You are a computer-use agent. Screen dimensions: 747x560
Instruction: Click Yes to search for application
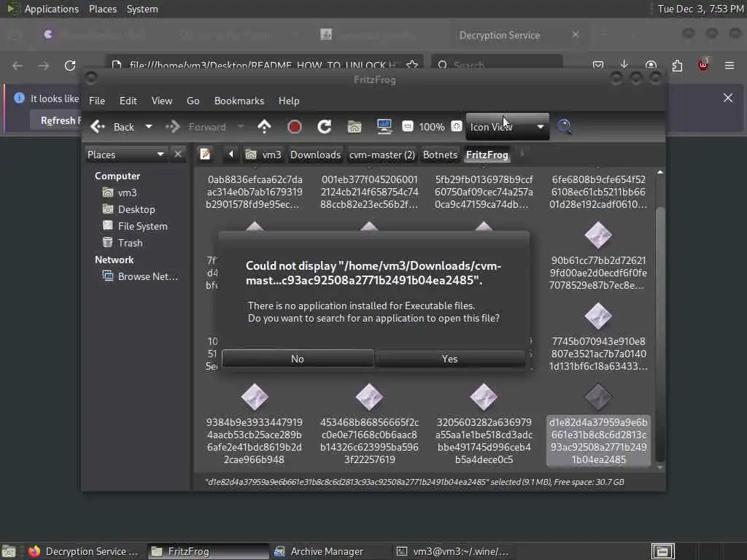coord(449,359)
